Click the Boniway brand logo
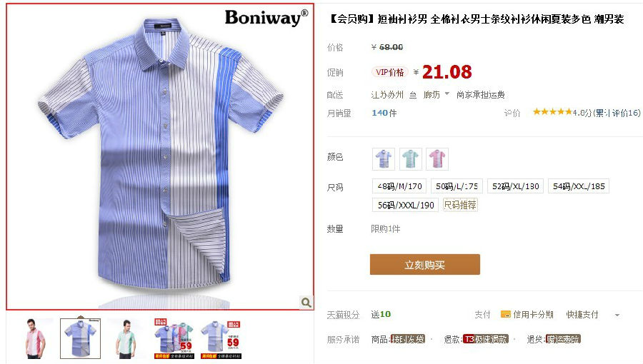This screenshot has width=643, height=364. (266, 18)
